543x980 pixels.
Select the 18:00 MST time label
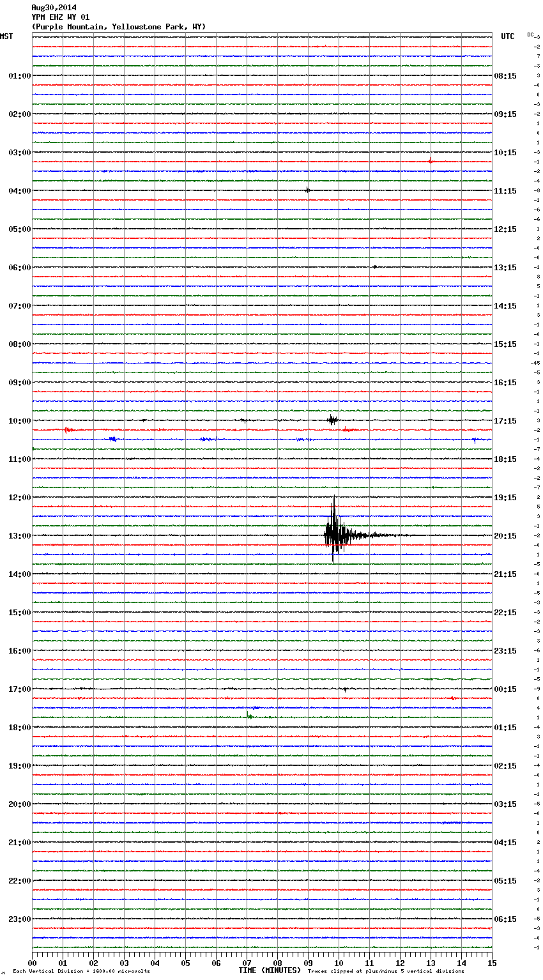[x=20, y=728]
